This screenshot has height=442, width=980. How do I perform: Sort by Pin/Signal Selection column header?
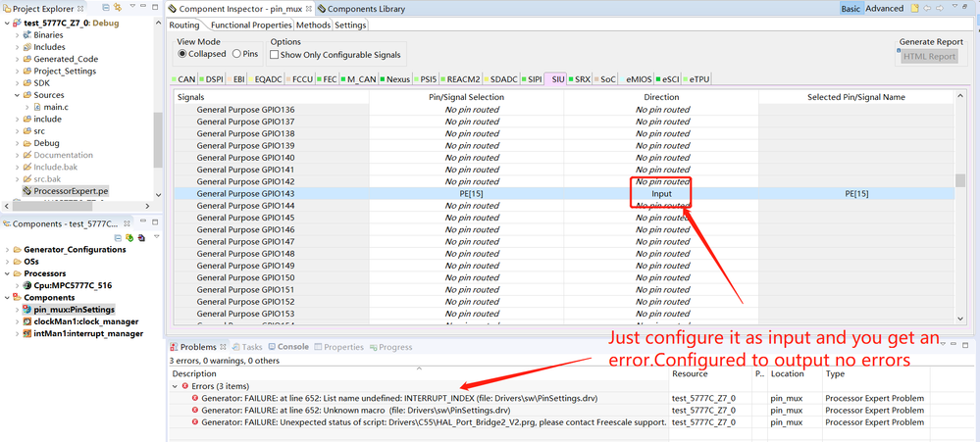(466, 97)
